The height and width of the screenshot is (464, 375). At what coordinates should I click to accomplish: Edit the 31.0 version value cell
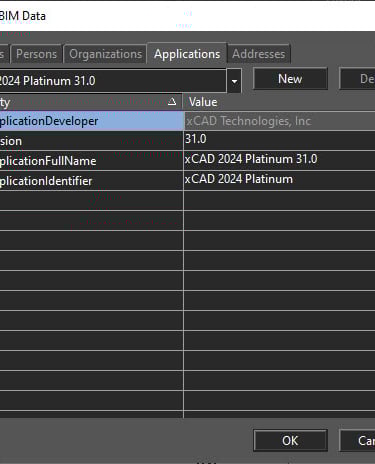click(279, 140)
